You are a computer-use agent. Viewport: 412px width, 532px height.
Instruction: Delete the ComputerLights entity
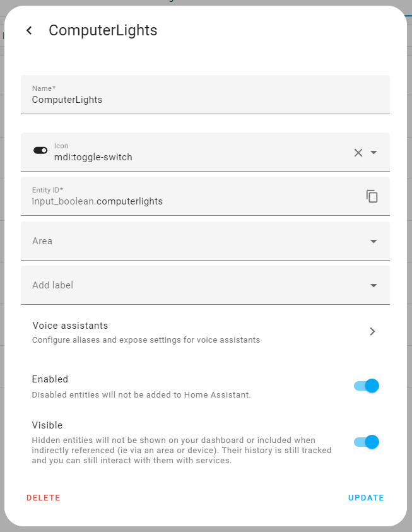click(x=43, y=497)
